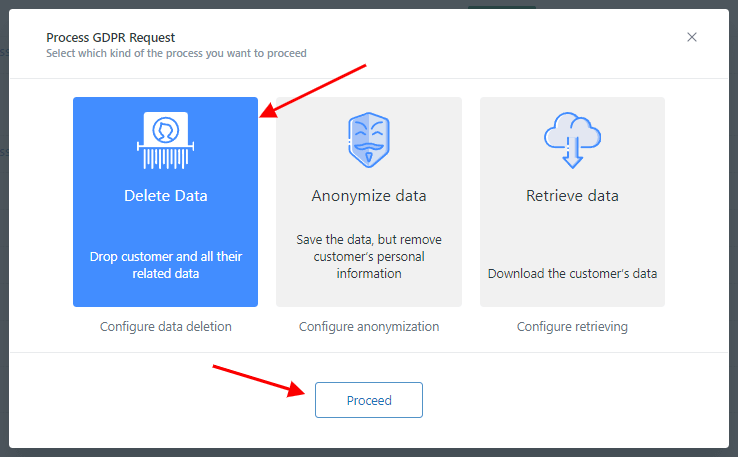Choose the Anonymize data option heading
Image resolution: width=738 pixels, height=457 pixels.
click(x=369, y=195)
